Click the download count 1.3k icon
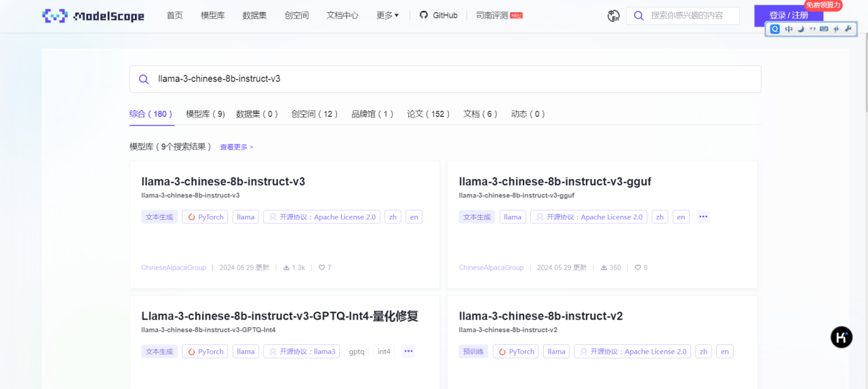Image resolution: width=868 pixels, height=389 pixels. (287, 267)
